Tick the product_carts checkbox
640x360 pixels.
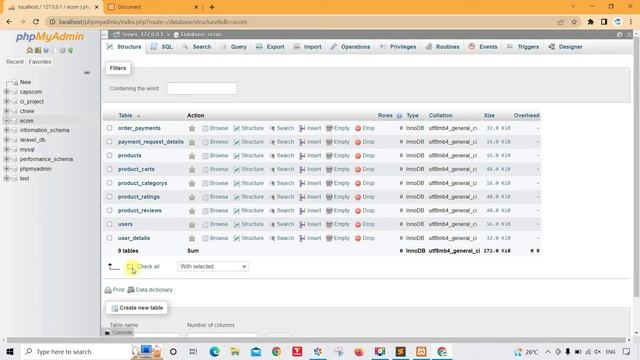click(x=109, y=169)
